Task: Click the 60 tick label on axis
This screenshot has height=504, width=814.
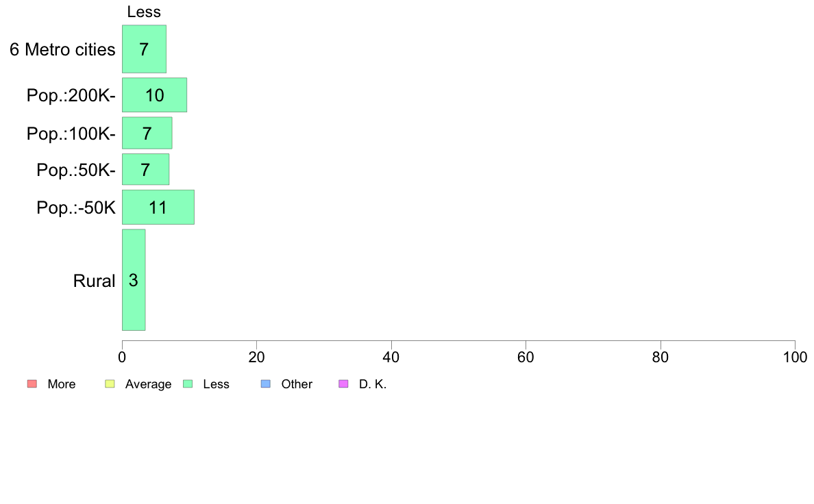Action: [x=526, y=357]
